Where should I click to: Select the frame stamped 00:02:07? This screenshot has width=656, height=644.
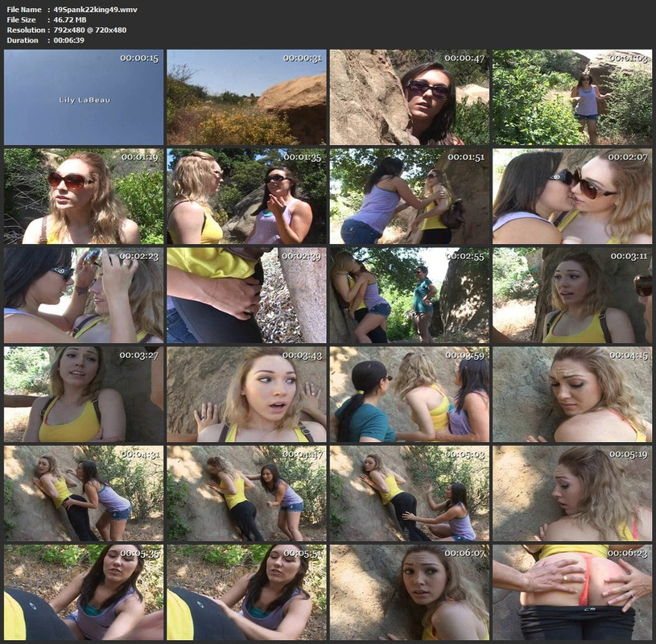pyautogui.click(x=572, y=196)
